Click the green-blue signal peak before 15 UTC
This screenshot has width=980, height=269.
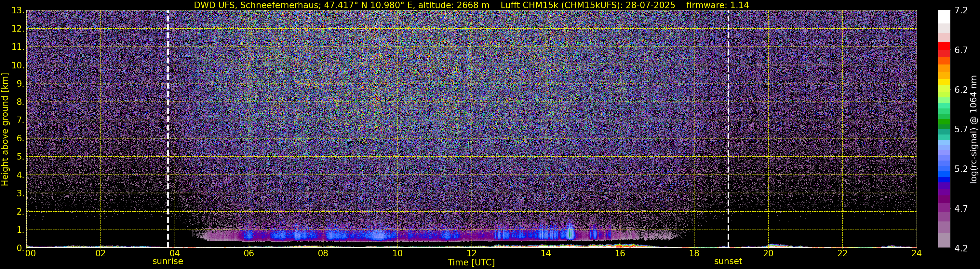pyautogui.click(x=570, y=232)
